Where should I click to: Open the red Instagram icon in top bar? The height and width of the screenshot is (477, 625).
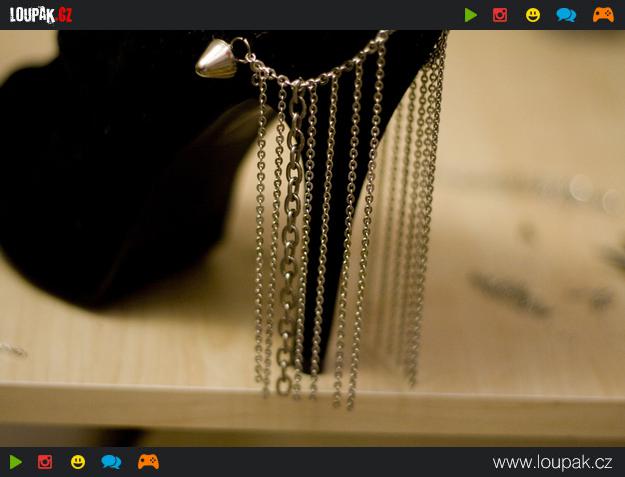click(x=500, y=15)
